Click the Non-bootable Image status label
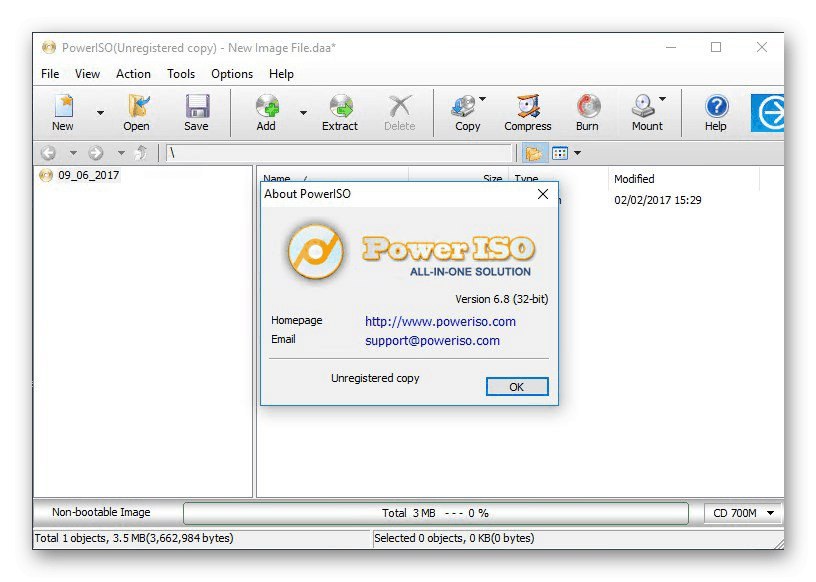 click(101, 512)
